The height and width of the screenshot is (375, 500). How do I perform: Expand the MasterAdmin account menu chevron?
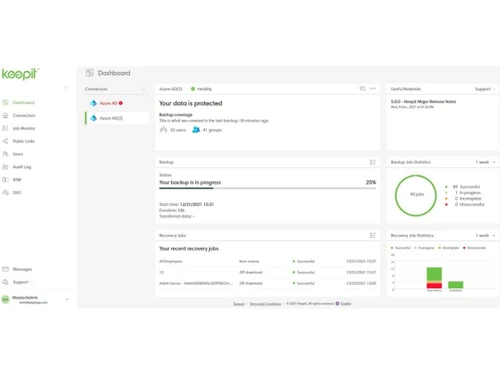pos(67,299)
